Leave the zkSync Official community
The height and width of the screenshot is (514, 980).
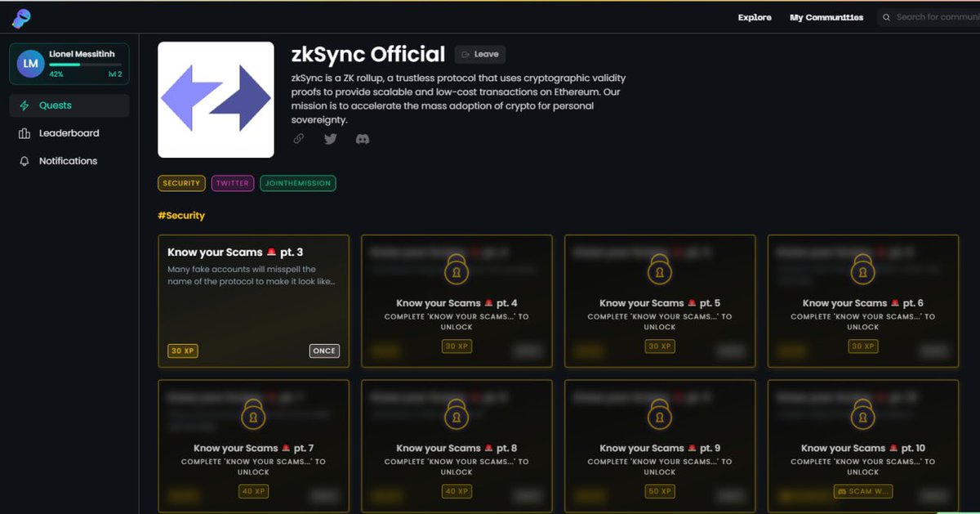point(480,55)
